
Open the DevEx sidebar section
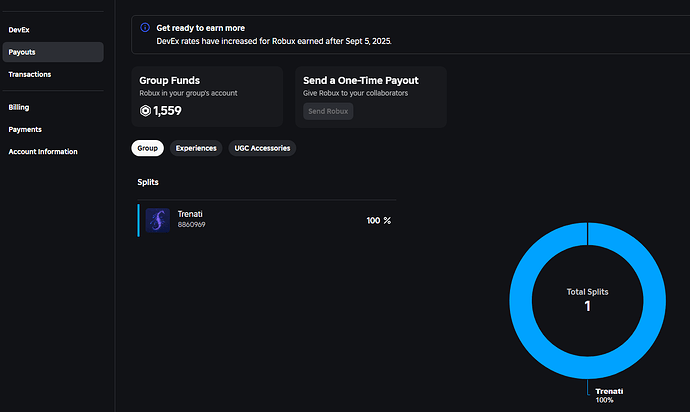tap(19, 30)
